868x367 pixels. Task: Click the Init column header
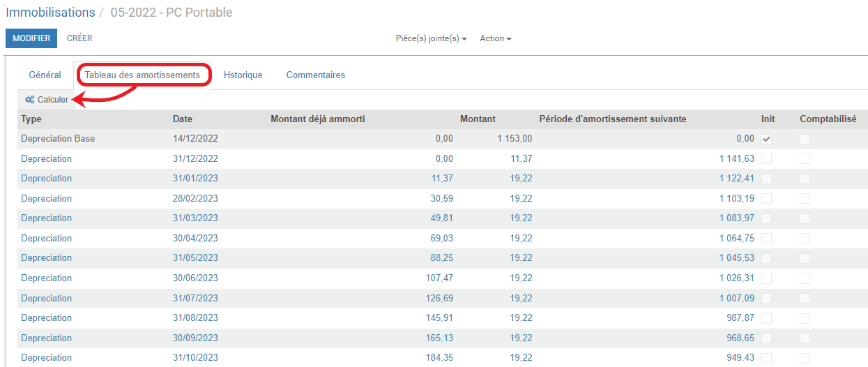(768, 119)
